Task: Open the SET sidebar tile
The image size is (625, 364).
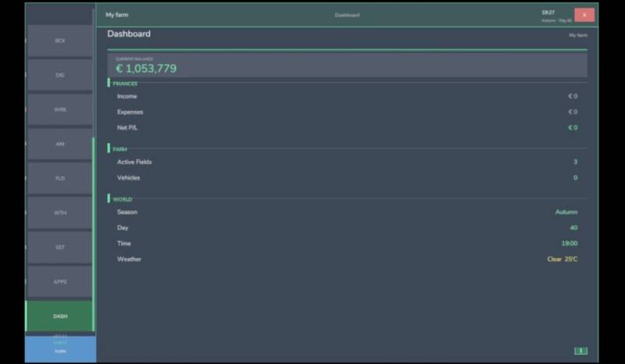Action: point(60,247)
